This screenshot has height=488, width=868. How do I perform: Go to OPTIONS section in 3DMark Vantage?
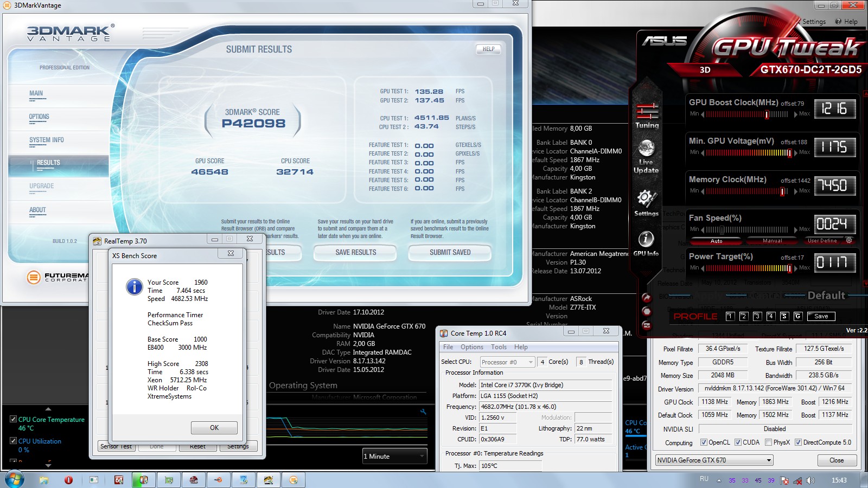click(39, 117)
